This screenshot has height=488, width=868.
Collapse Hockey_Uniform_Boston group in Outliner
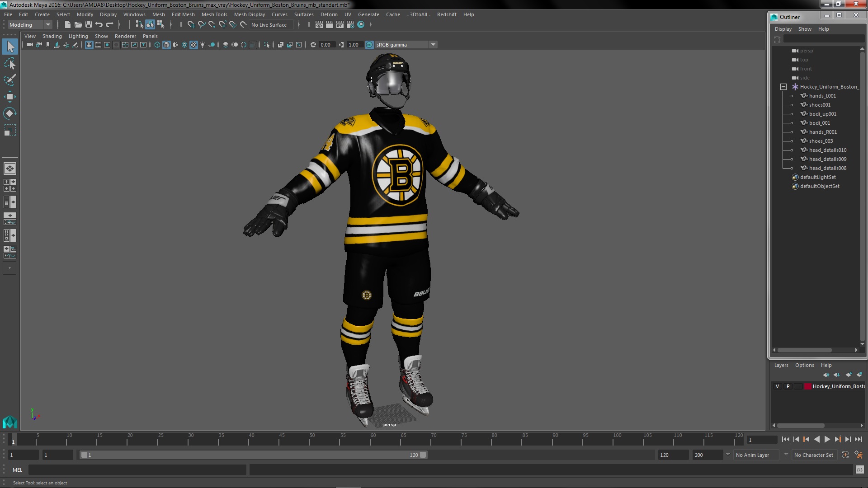click(x=783, y=87)
